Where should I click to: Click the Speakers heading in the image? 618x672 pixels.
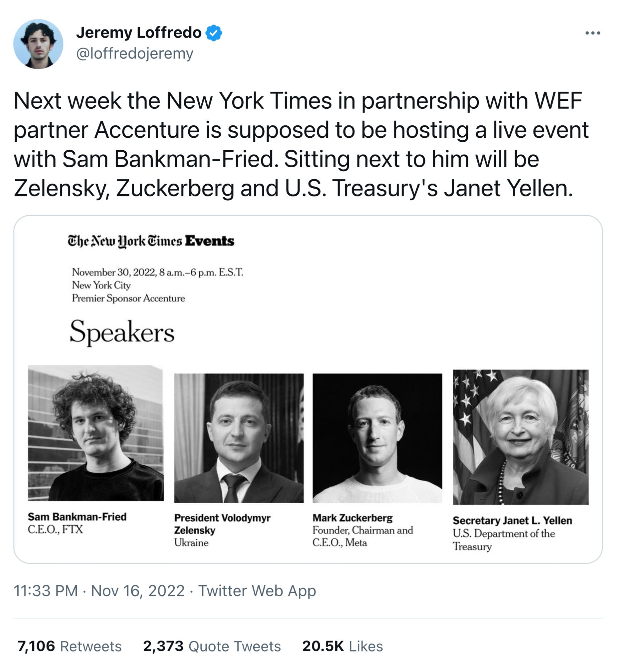122,332
